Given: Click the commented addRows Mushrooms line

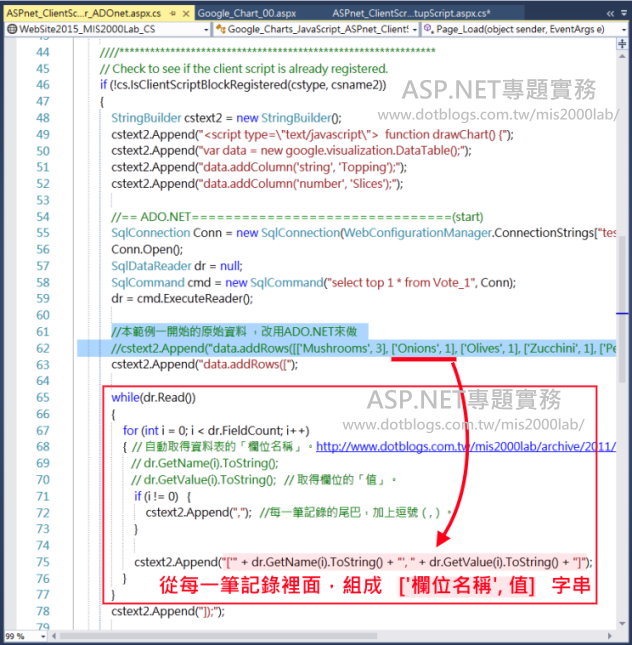Looking at the screenshot, I should coord(363,348).
